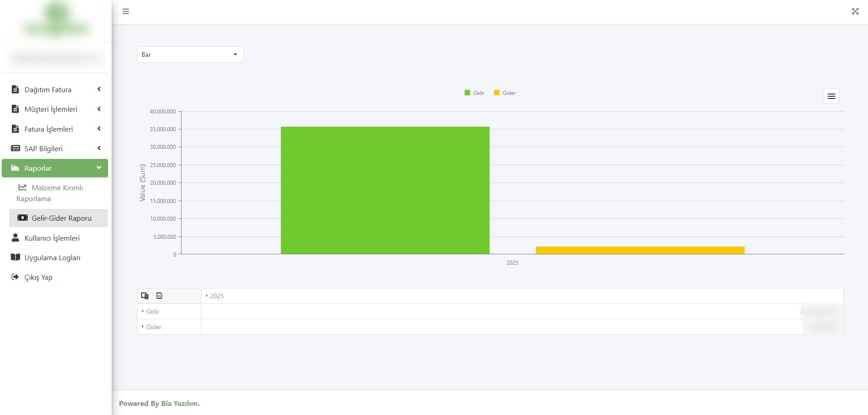The width and height of the screenshot is (868, 415).
Task: Click the pivot grid export icon
Action: point(159,296)
